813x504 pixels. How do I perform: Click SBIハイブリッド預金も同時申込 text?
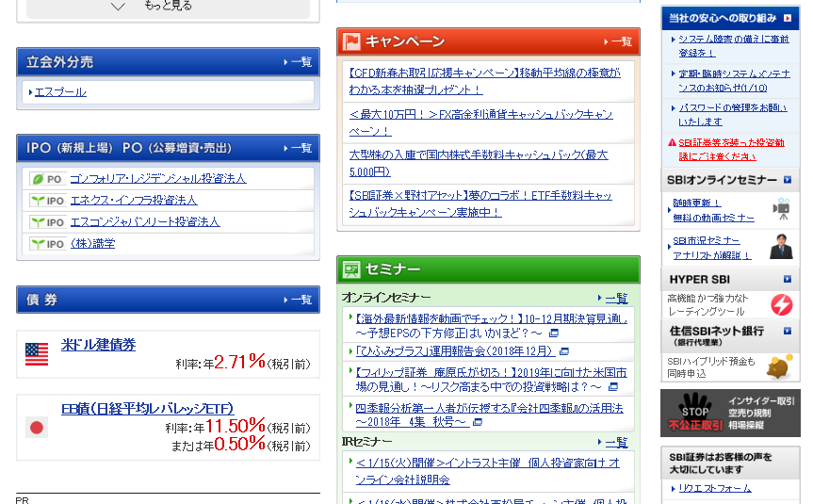click(x=711, y=367)
